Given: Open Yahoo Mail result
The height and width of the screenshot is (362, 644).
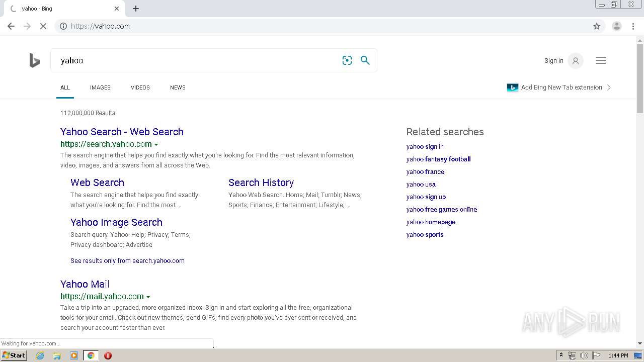Looking at the screenshot, I should pyautogui.click(x=85, y=284).
